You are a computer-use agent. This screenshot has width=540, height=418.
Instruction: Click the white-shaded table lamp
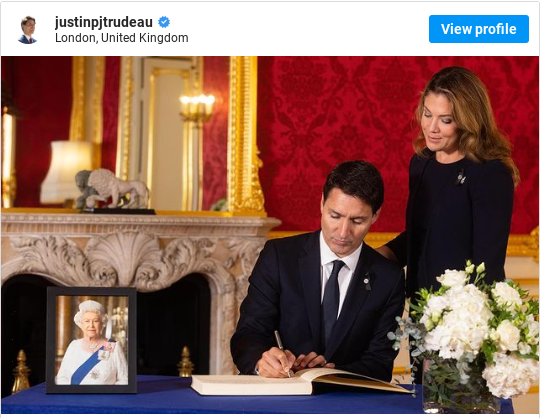(x=65, y=171)
